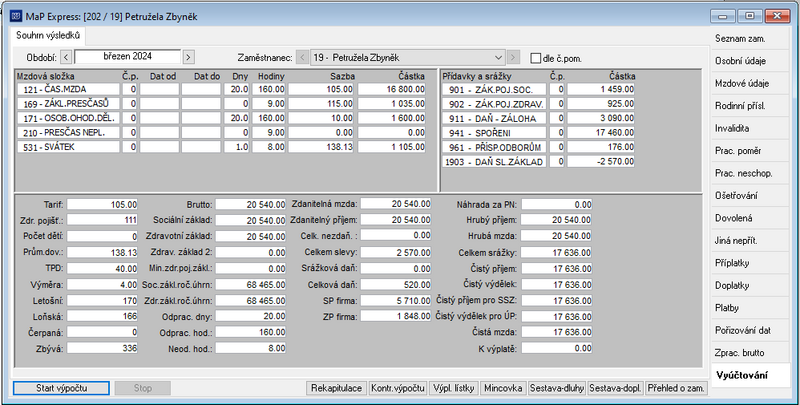
Task: Open the Mzdové údaje side tab
Action: click(x=748, y=83)
